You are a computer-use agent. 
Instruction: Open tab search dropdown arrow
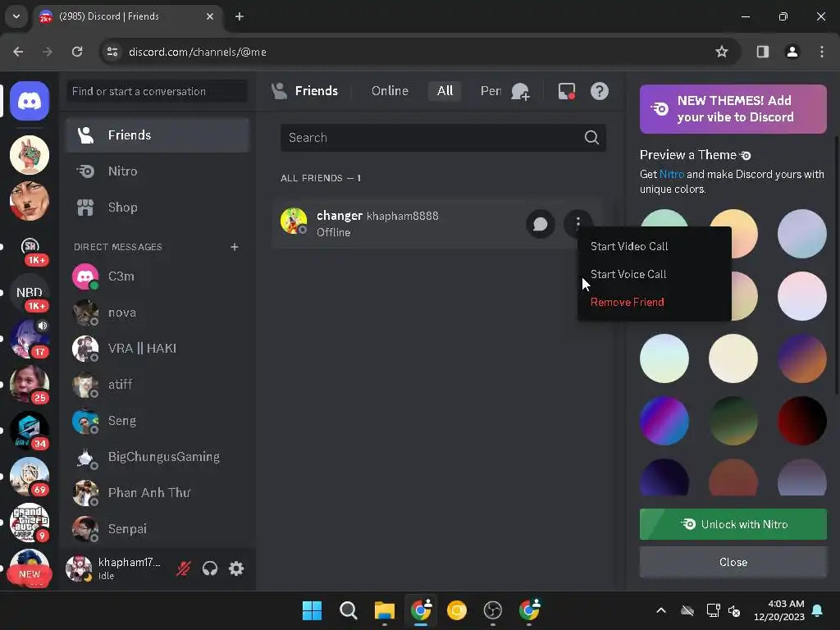tap(16, 16)
